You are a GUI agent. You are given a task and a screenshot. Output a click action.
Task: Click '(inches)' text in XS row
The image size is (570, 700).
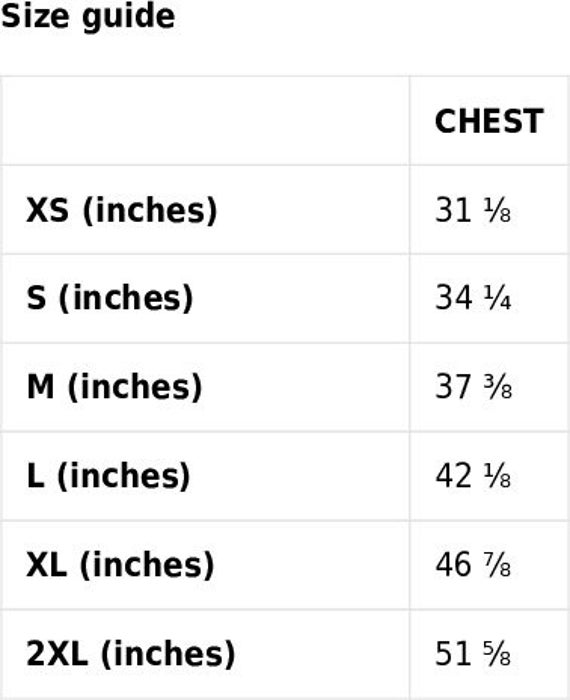click(x=150, y=210)
